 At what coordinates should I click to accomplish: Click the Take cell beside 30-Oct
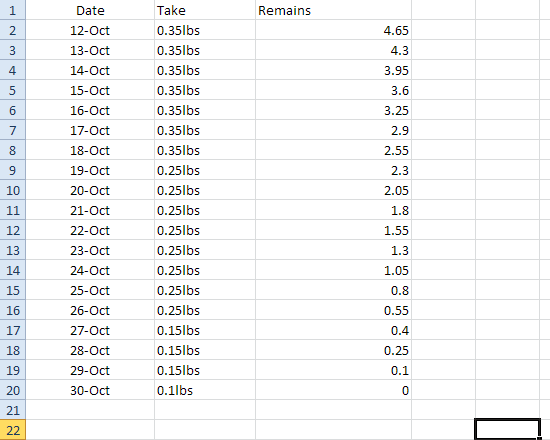coord(205,390)
